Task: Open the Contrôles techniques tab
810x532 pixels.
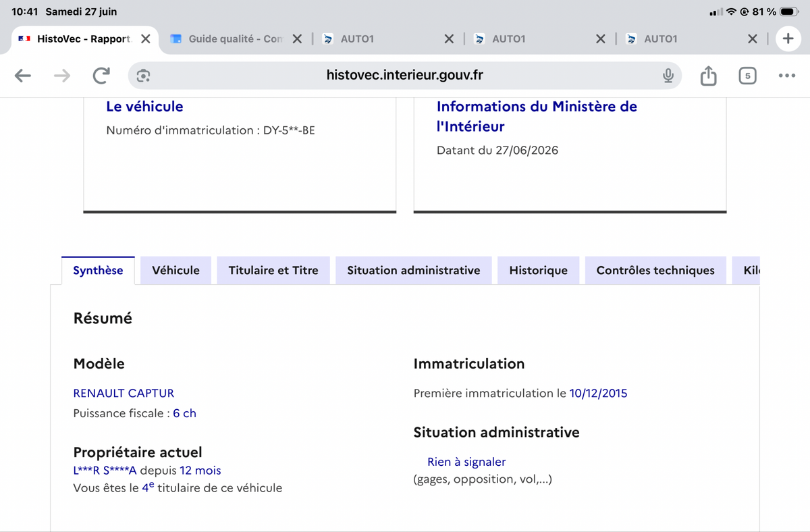Action: click(x=655, y=270)
